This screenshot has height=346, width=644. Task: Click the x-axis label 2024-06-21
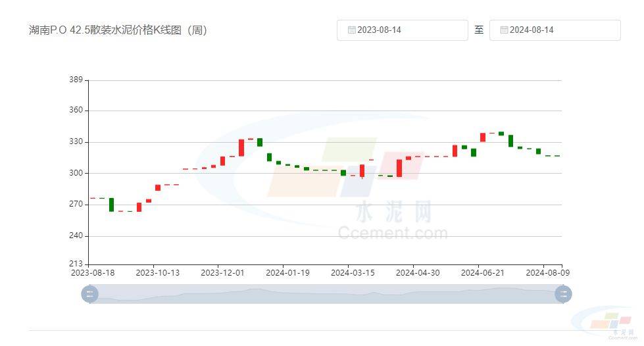483,273
